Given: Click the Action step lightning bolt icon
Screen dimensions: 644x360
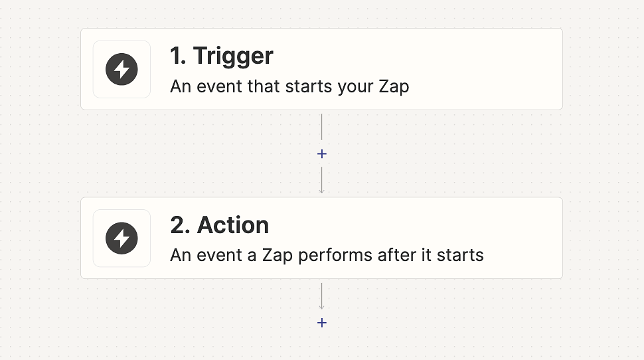Looking at the screenshot, I should coord(121,238).
